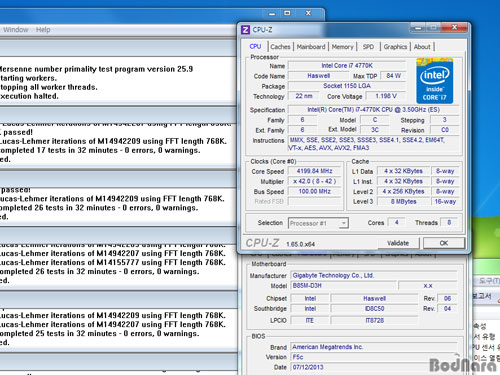Select the Memory tab in CPU-Z

point(342,47)
